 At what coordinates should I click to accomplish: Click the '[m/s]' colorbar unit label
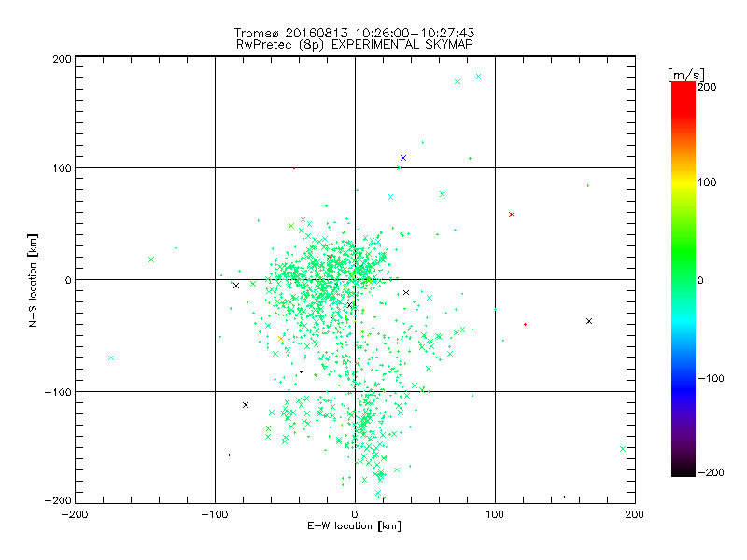pos(686,75)
